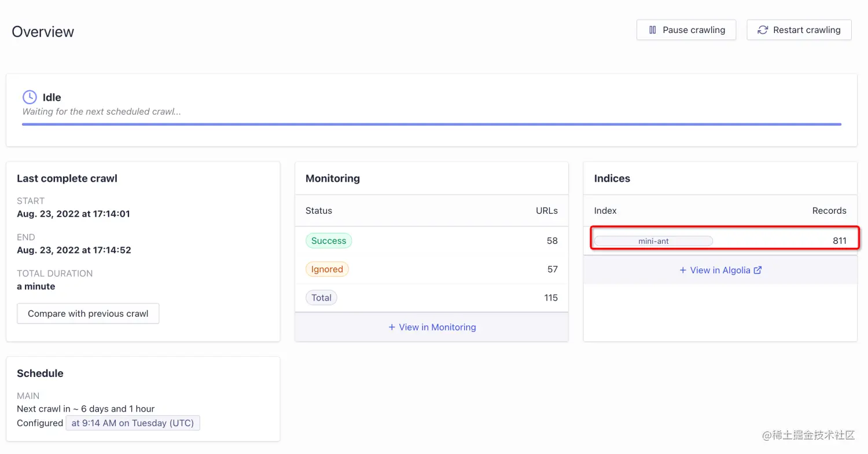This screenshot has height=454, width=868.
Task: Open the View in Algolia link
Action: [720, 270]
